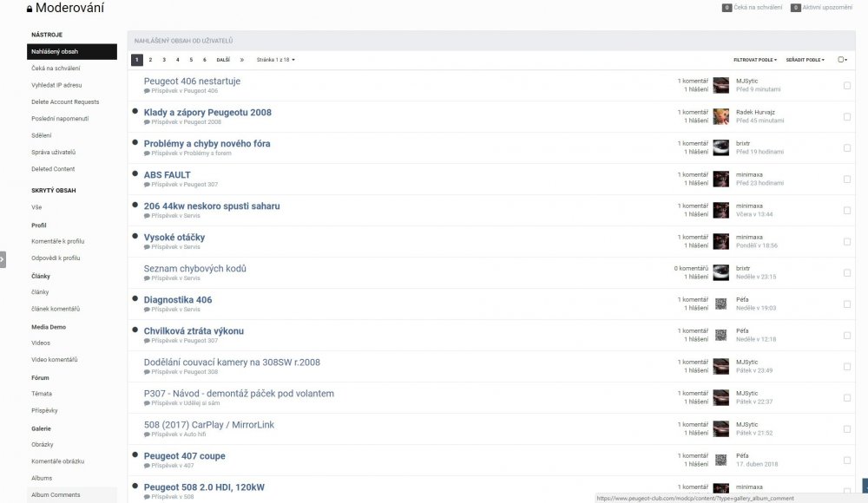Open Odpovědi k profilu in sidebar

tap(56, 258)
